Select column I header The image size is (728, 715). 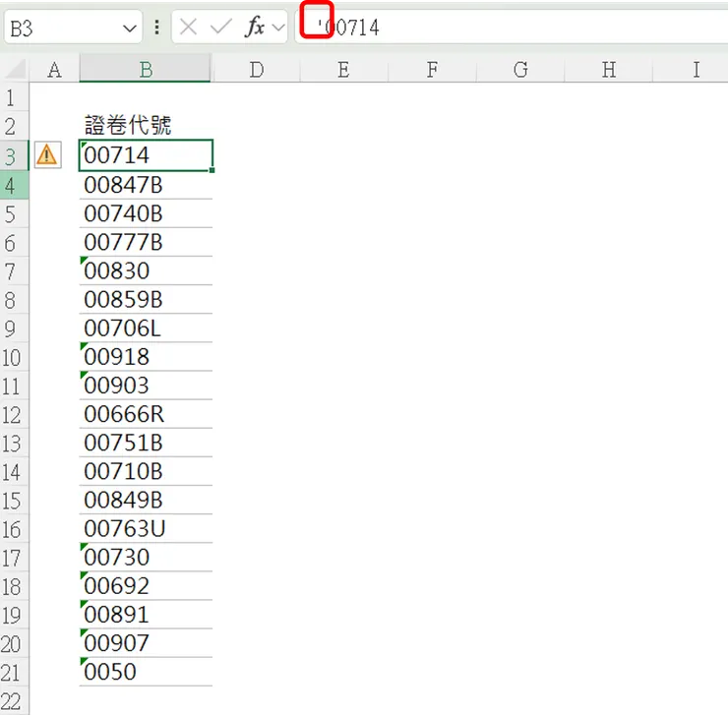pos(692,70)
